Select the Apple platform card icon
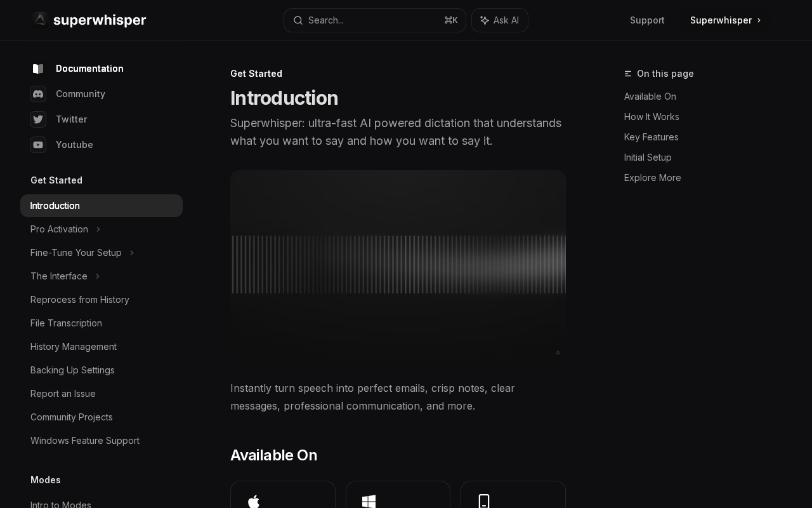 (254, 502)
